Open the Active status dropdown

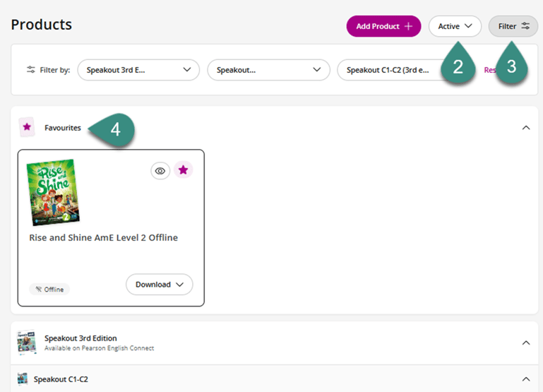[454, 26]
